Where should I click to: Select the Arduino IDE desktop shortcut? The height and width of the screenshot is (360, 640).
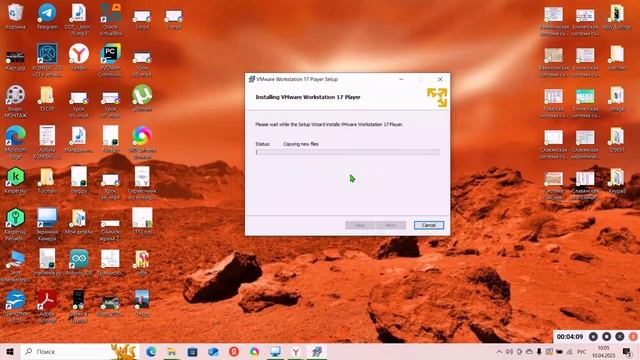pos(78,262)
